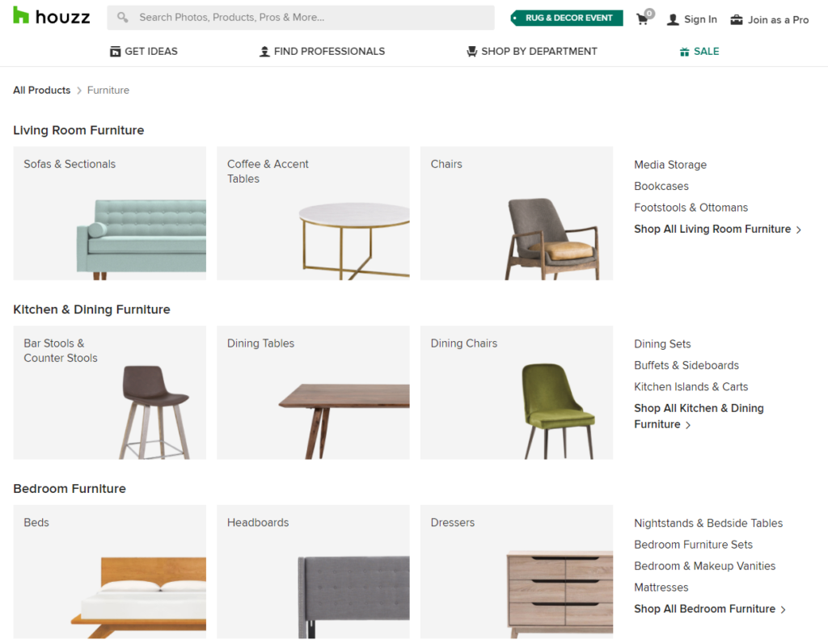Expand Shop All Living Room Furniture
The width and height of the screenshot is (828, 644).
pyautogui.click(x=717, y=229)
